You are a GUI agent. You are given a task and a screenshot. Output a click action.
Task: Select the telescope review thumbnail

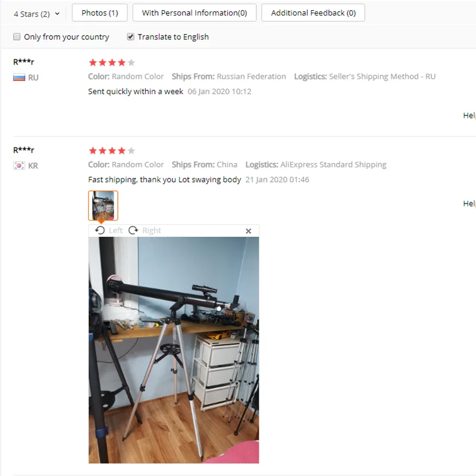coord(103,205)
